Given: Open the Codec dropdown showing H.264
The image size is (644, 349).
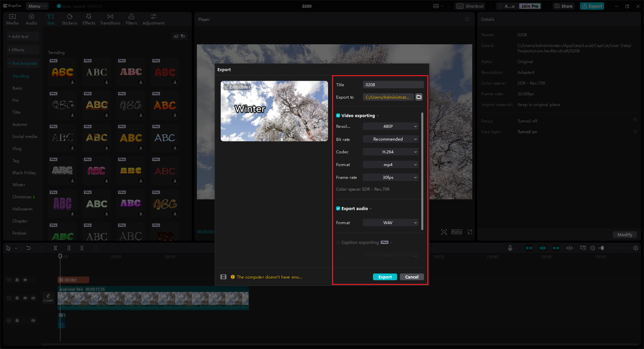Looking at the screenshot, I should [390, 152].
